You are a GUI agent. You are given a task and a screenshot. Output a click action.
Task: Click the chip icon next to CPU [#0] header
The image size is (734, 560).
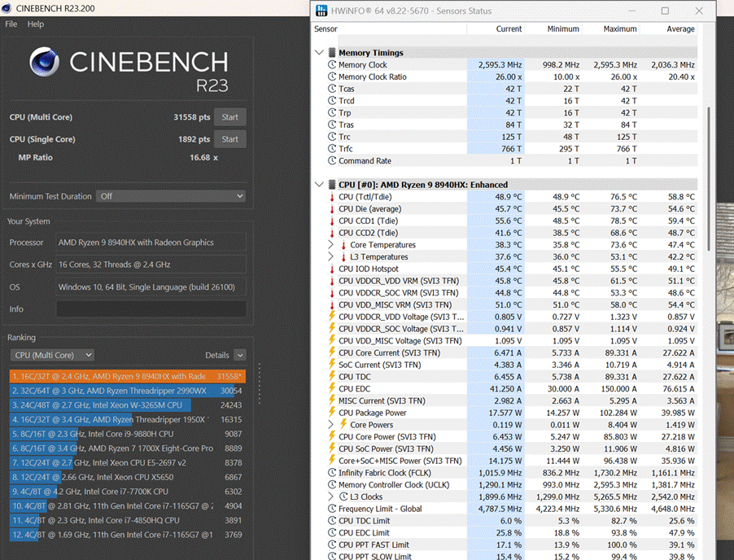click(332, 185)
